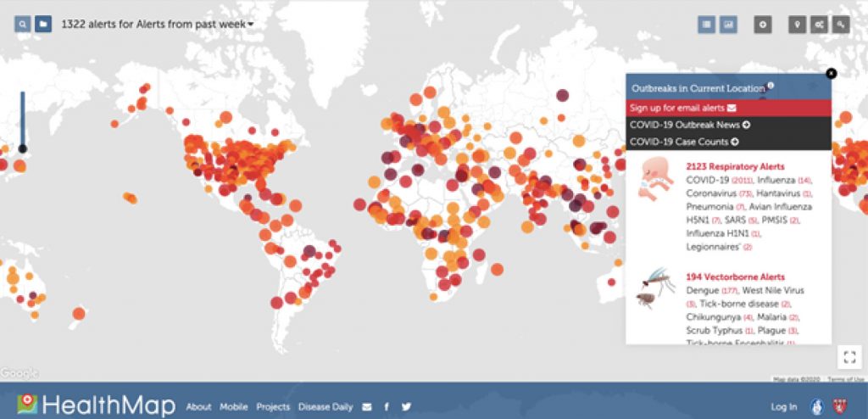Open the About menu item
This screenshot has width=868, height=419.
coord(198,407)
